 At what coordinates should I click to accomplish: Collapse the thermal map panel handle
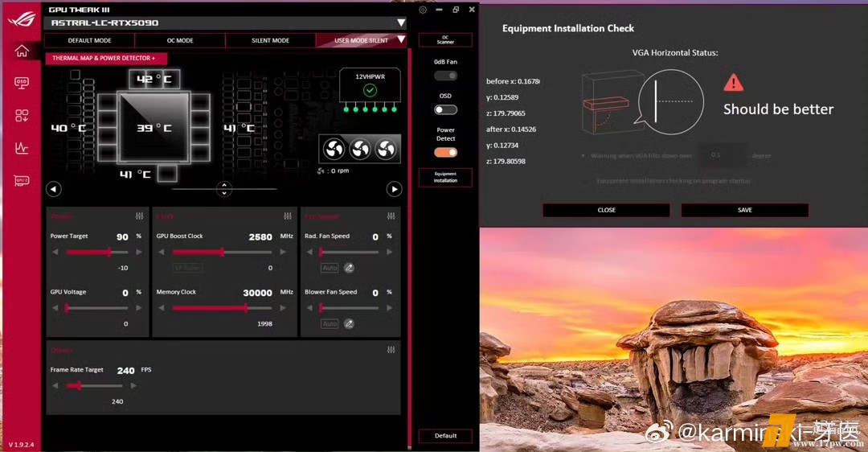click(x=223, y=190)
